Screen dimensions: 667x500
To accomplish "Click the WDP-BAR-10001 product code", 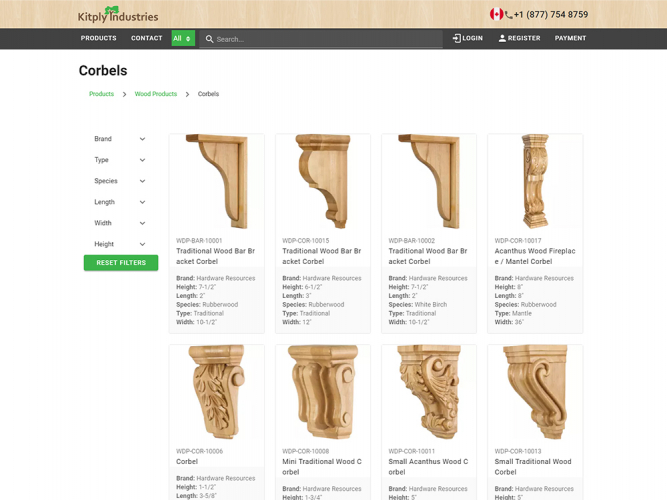I will (199, 241).
